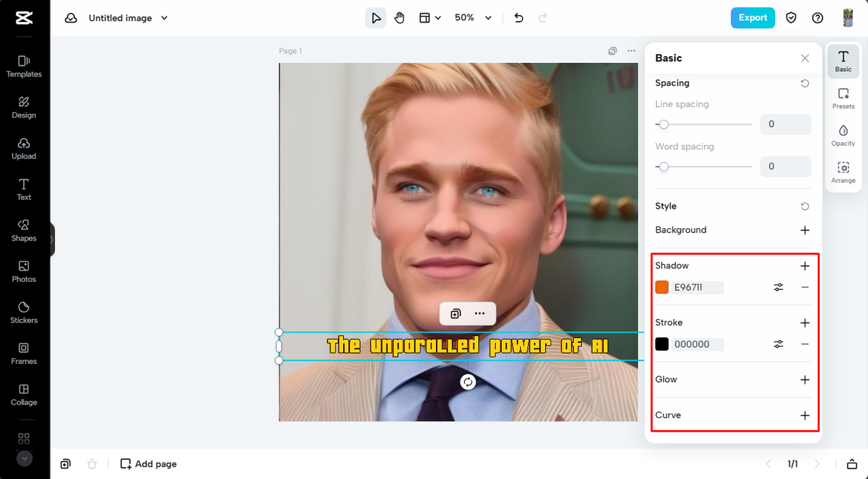Image resolution: width=868 pixels, height=479 pixels.
Task: Open the user profile avatar
Action: (848, 18)
